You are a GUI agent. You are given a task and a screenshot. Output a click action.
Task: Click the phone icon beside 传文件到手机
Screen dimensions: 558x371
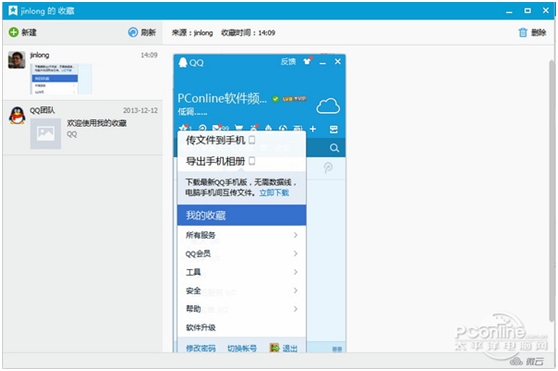(x=252, y=140)
